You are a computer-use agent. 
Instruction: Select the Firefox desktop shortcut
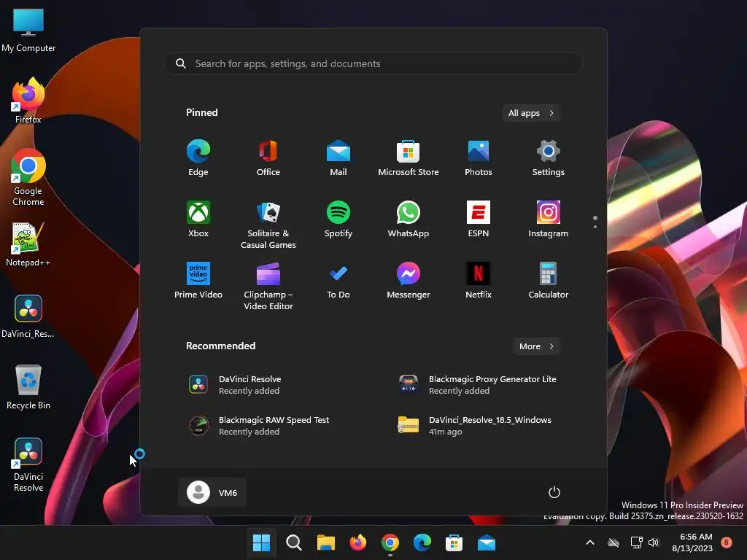(x=28, y=101)
